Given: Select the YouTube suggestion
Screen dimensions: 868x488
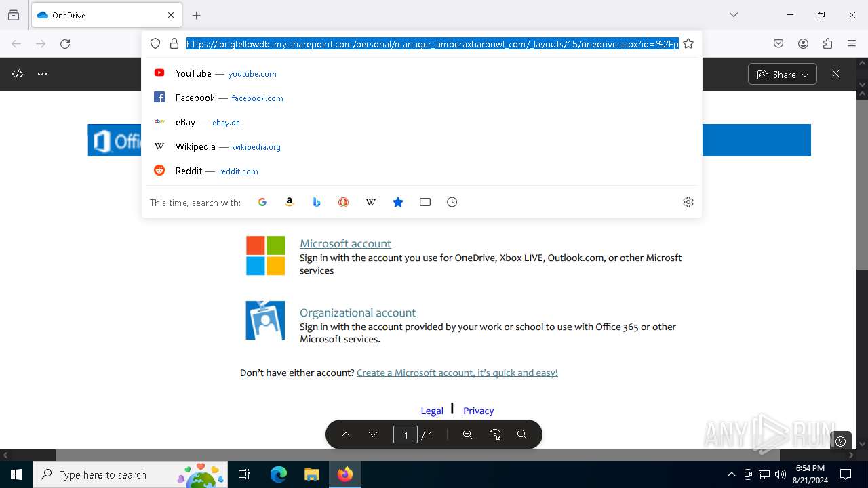Looking at the screenshot, I should [x=422, y=73].
